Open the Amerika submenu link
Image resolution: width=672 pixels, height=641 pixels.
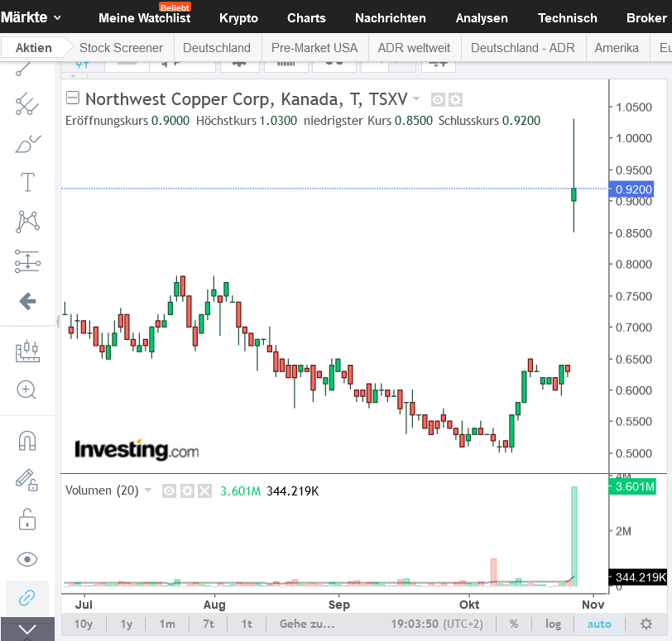click(617, 47)
